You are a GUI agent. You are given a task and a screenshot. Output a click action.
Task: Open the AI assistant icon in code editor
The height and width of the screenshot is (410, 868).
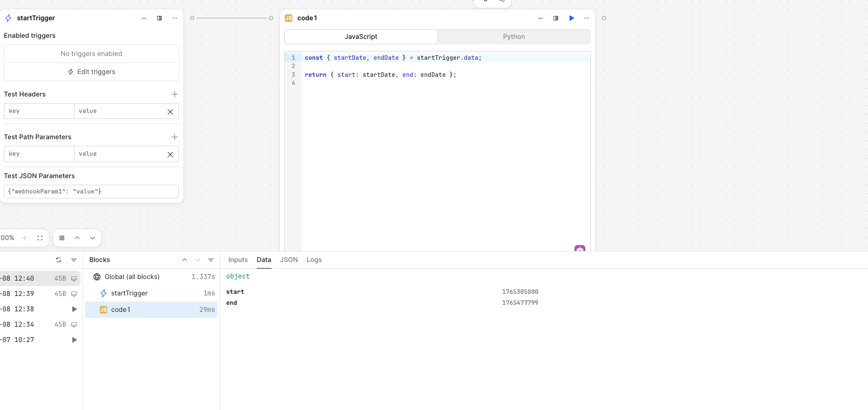point(580,249)
